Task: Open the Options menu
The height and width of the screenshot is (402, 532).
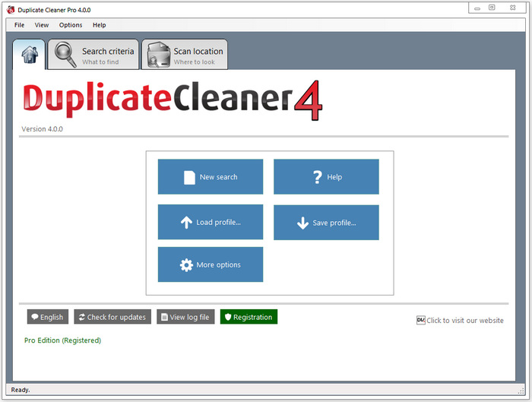Action: pyautogui.click(x=71, y=25)
